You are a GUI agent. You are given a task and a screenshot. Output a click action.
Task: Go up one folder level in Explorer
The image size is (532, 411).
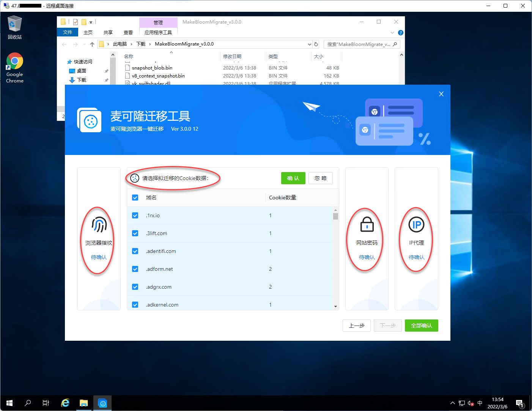coord(92,44)
